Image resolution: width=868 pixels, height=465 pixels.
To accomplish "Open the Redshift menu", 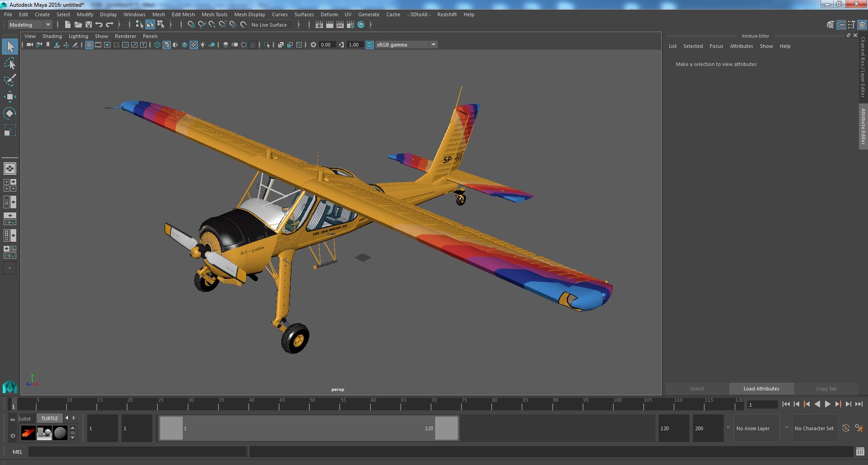I will [447, 14].
